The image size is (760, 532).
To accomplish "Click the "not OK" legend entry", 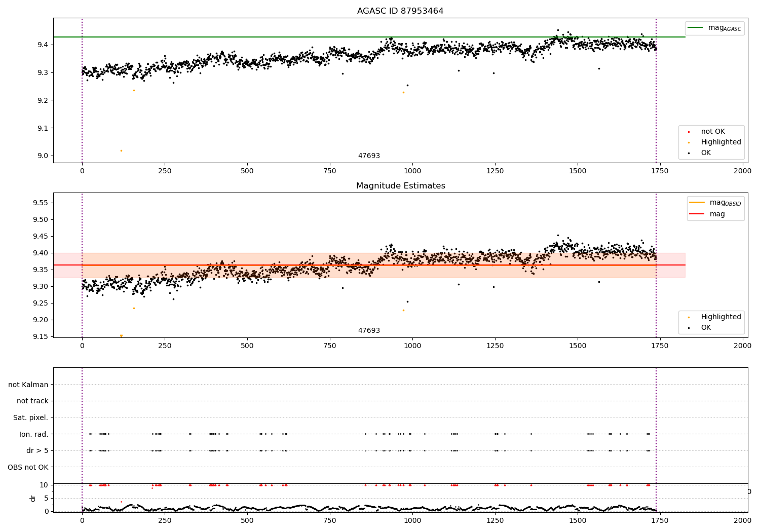I will 713,132.
